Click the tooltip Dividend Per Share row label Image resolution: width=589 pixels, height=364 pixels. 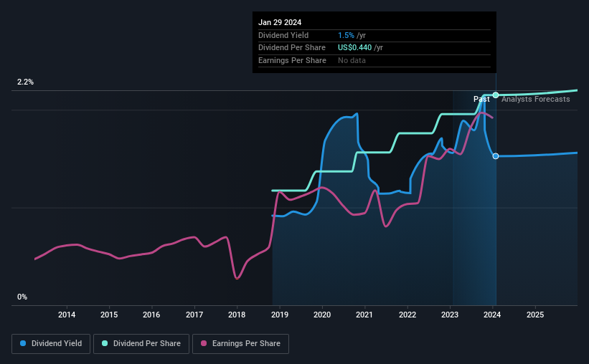point(292,48)
